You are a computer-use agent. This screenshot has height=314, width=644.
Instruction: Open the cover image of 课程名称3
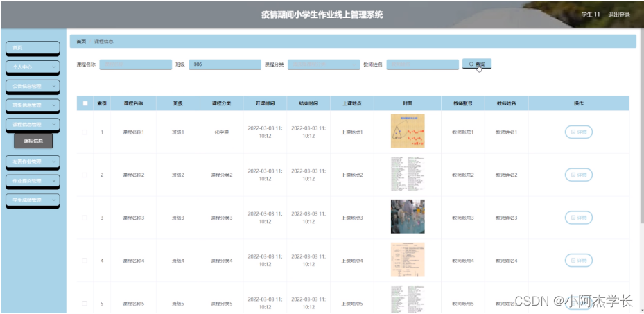408,217
